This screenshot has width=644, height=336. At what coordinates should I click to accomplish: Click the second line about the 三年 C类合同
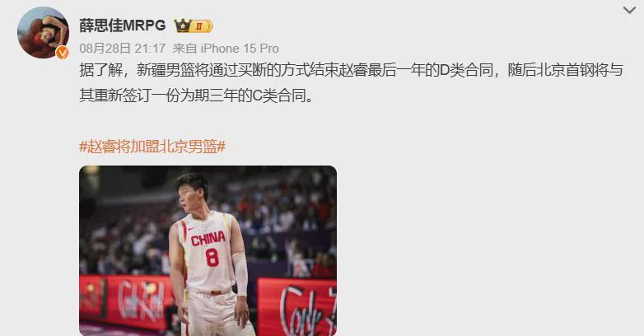(196, 96)
